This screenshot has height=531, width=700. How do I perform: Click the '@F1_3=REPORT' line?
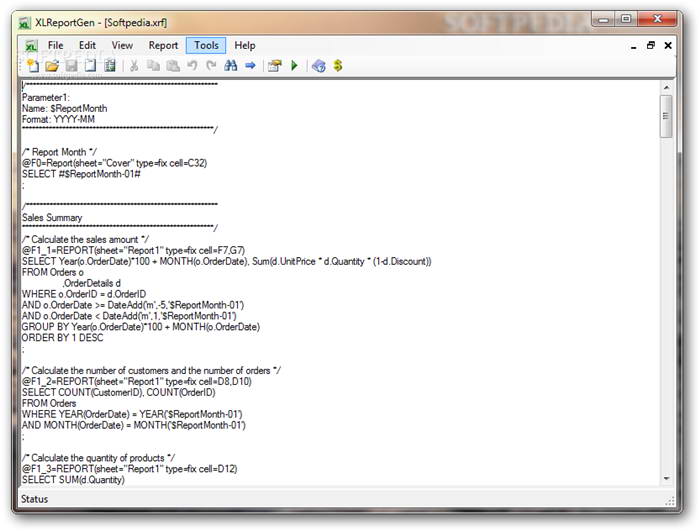[129, 468]
